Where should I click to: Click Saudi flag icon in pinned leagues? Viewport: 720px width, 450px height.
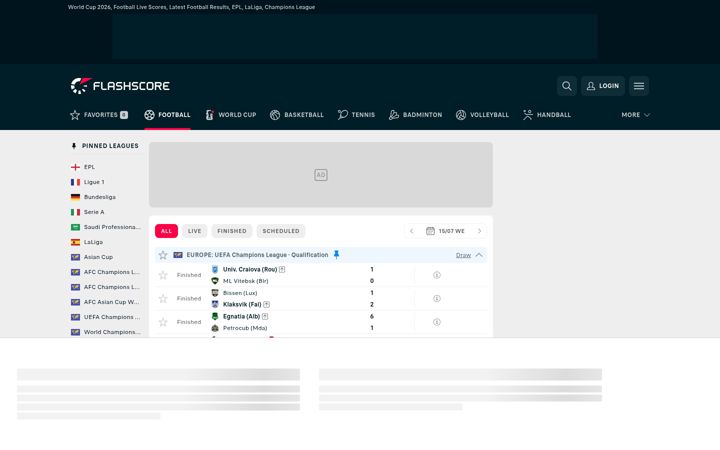[75, 227]
